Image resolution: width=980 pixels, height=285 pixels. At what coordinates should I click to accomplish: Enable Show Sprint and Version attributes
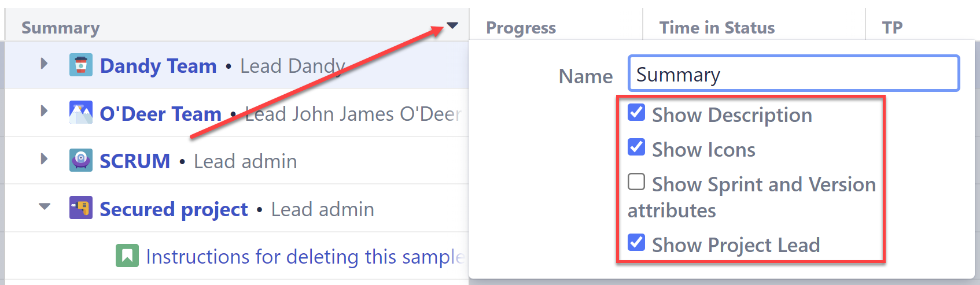click(636, 182)
